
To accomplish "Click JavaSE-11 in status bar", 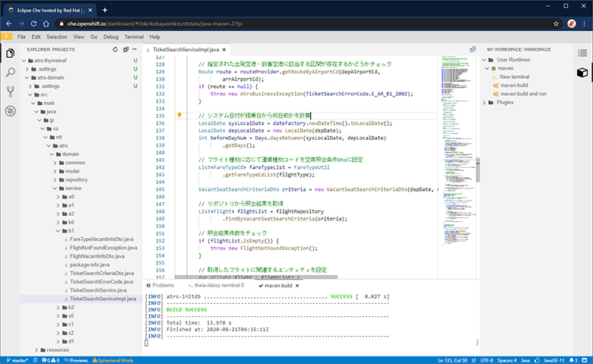I will 554,360.
